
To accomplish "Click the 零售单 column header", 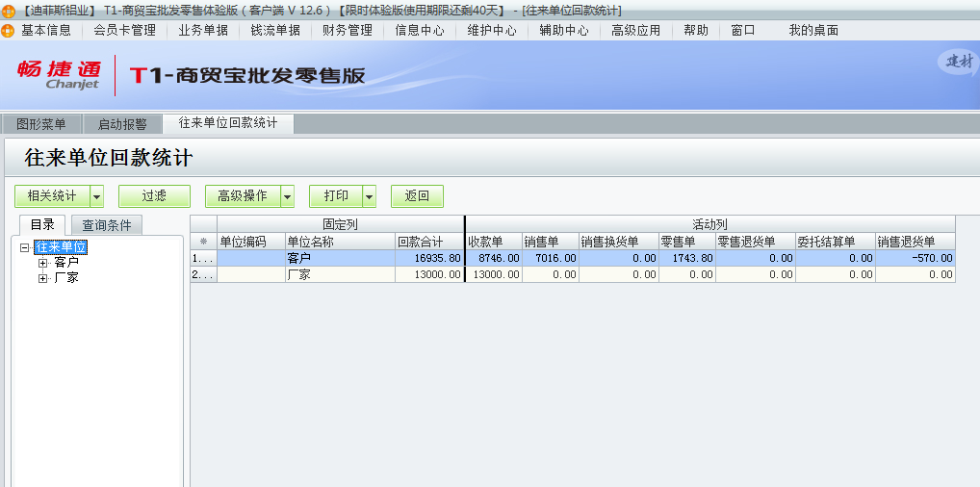I will point(687,242).
